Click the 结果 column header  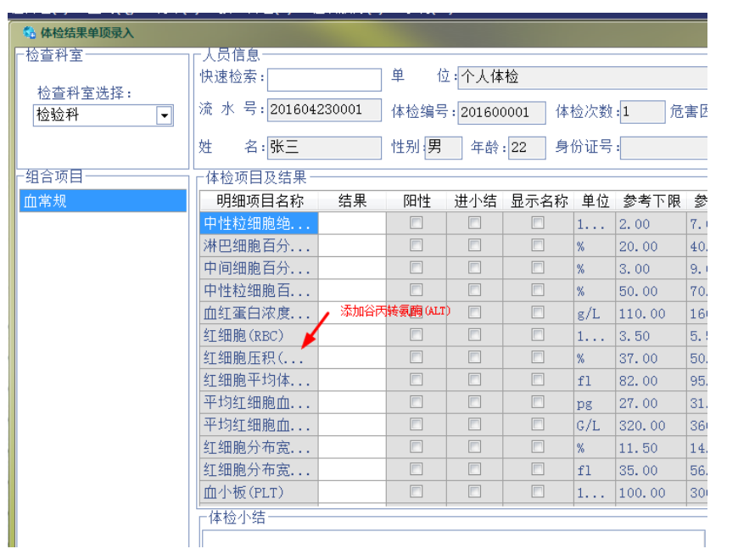[352, 201]
